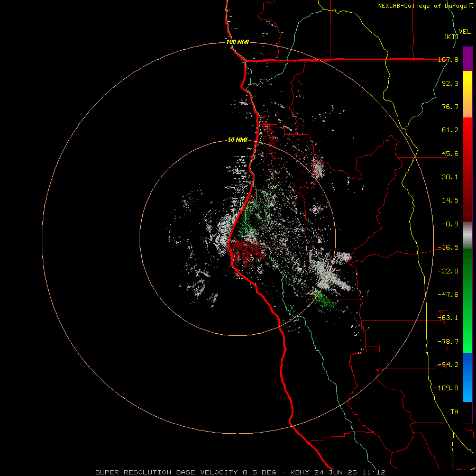Click the TH label on the color bar

[454, 412]
